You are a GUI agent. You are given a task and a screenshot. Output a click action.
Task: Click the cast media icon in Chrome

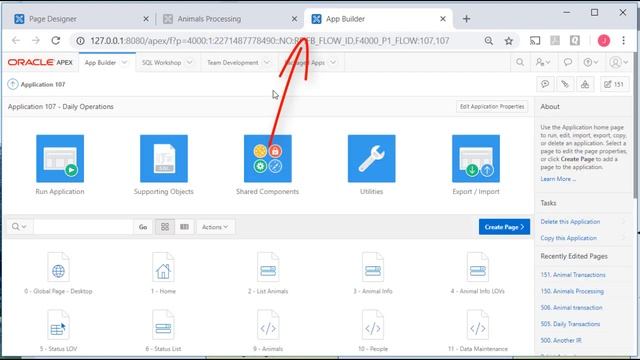click(535, 40)
